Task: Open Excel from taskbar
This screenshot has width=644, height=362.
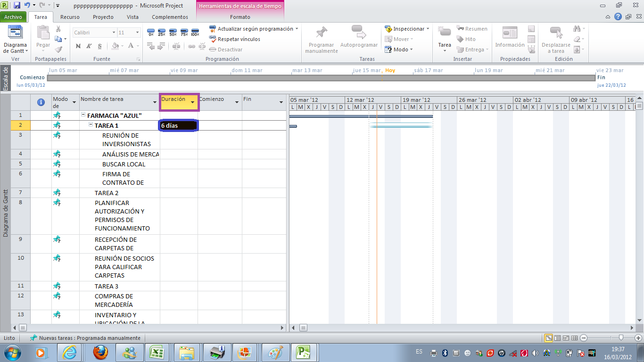Action: coord(158,352)
